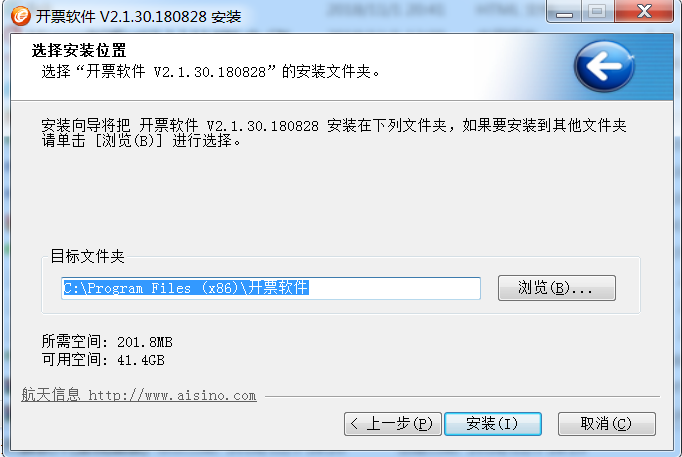Click the header subtitle about 安装文件夹

click(x=211, y=72)
